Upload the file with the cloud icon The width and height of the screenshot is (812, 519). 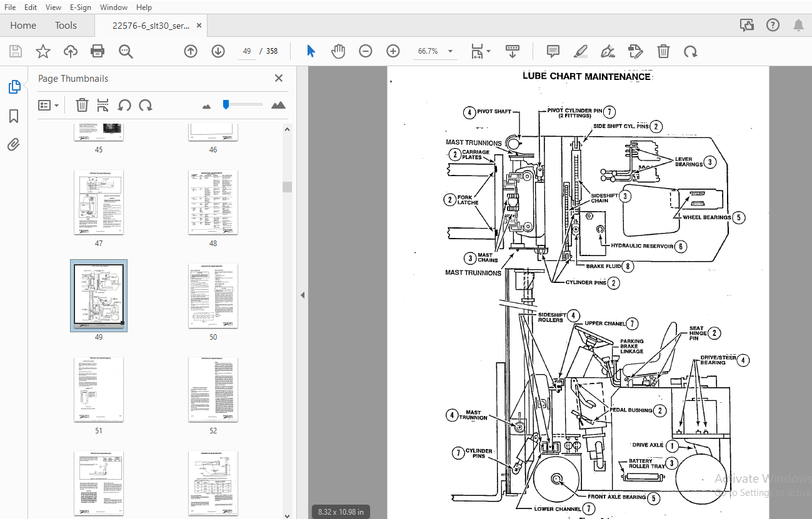[x=70, y=51]
